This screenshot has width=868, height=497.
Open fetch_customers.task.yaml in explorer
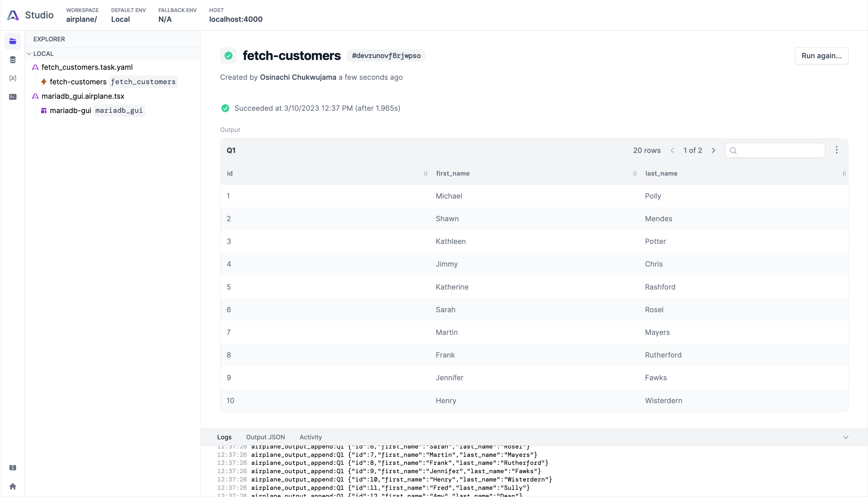pos(87,67)
